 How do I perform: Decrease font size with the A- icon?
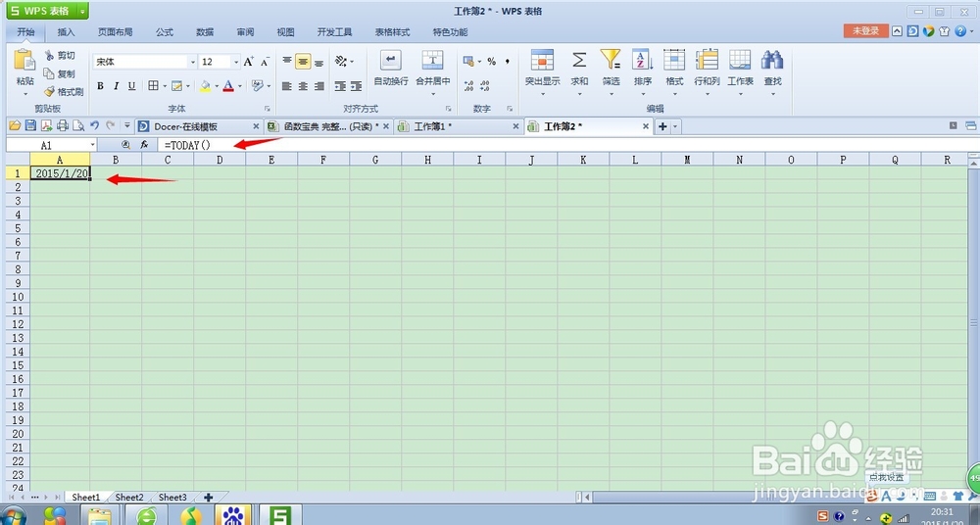click(265, 62)
